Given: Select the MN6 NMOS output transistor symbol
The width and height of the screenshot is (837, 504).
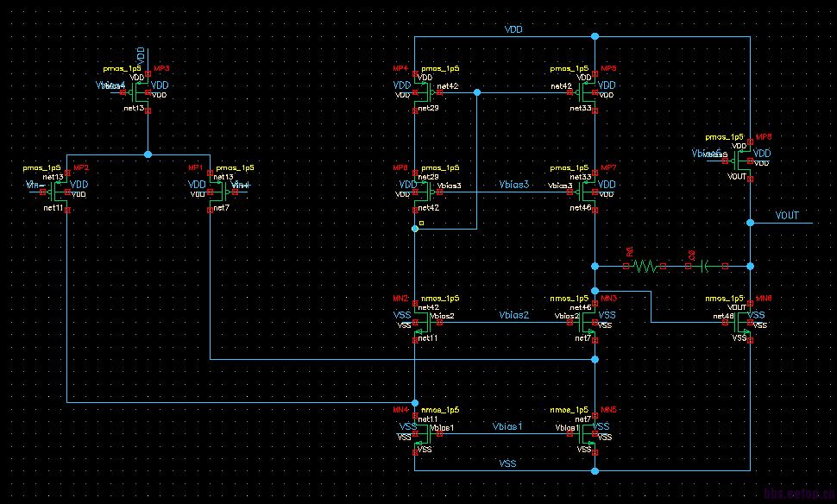Looking at the screenshot, I should click(x=739, y=322).
